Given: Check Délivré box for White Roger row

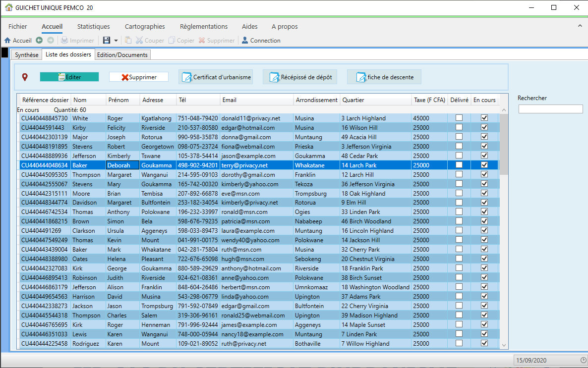Looking at the screenshot, I should tap(459, 118).
